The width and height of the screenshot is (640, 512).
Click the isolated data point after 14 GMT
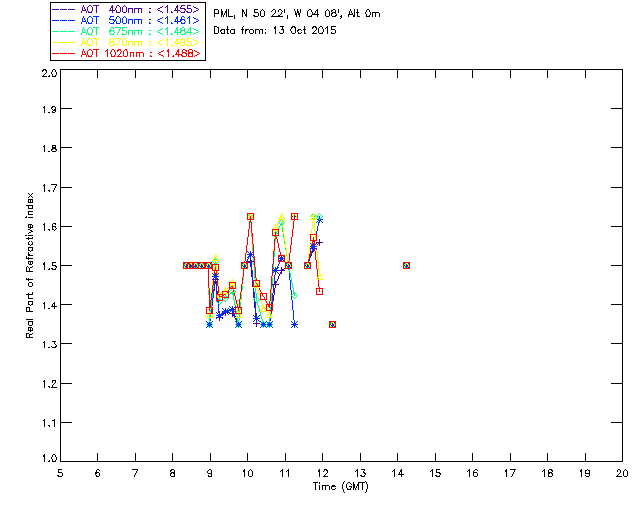click(406, 265)
